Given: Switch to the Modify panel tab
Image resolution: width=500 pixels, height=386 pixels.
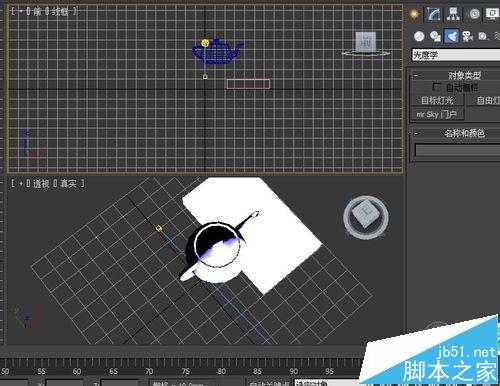Looking at the screenshot, I should pyautogui.click(x=433, y=14).
